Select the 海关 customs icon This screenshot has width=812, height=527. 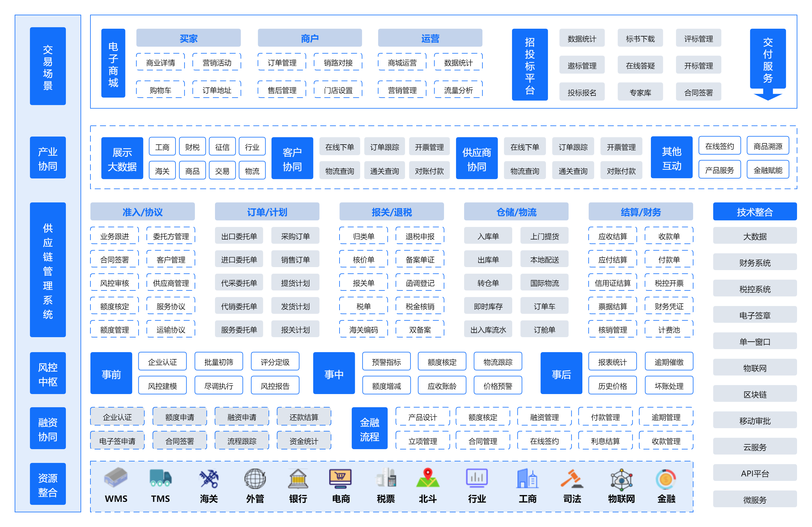pyautogui.click(x=209, y=478)
